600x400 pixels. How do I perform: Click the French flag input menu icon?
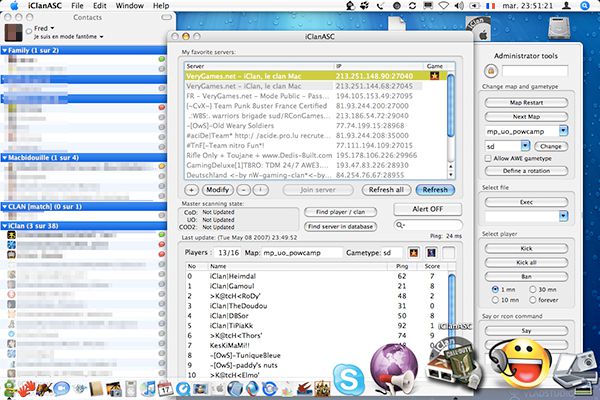(x=490, y=6)
